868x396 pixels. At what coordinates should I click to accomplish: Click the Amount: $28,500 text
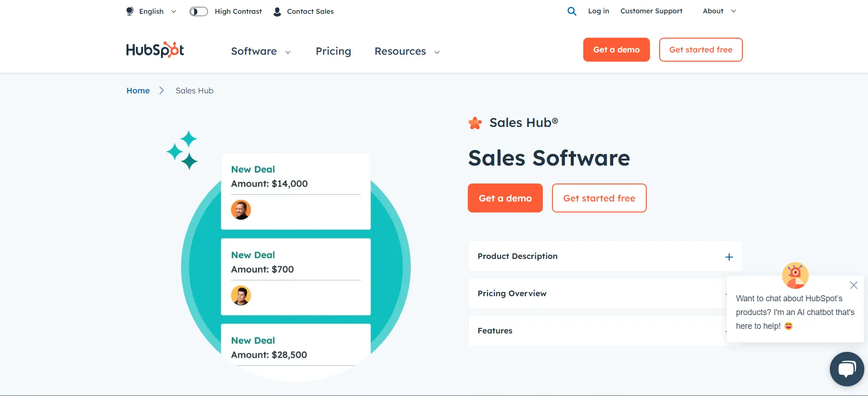point(269,355)
